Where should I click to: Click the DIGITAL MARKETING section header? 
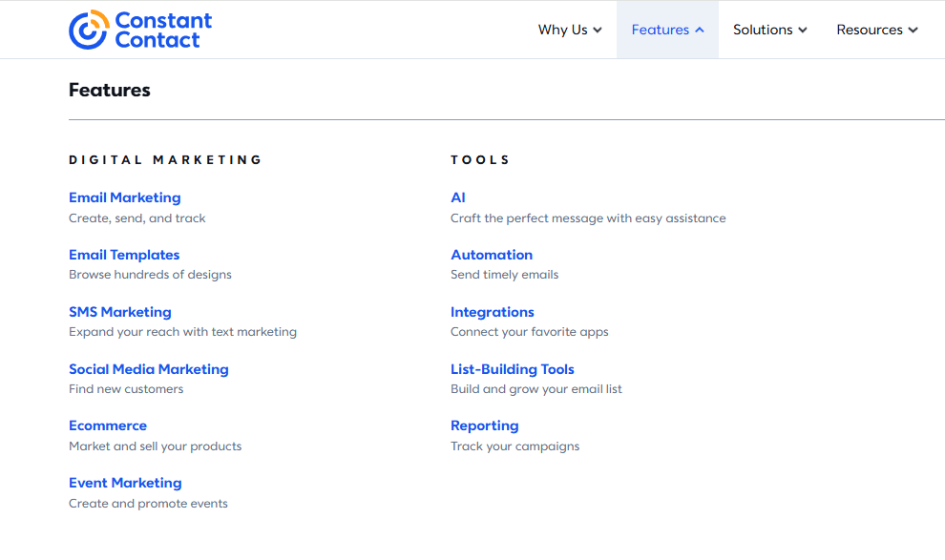(x=165, y=159)
